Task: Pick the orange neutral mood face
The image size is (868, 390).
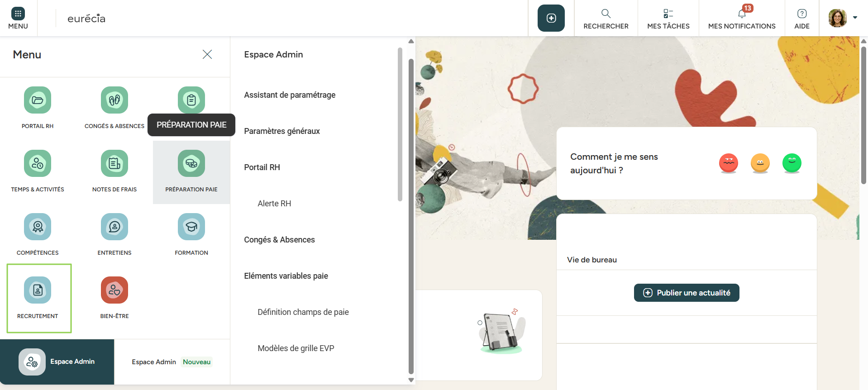Action: pos(760,163)
